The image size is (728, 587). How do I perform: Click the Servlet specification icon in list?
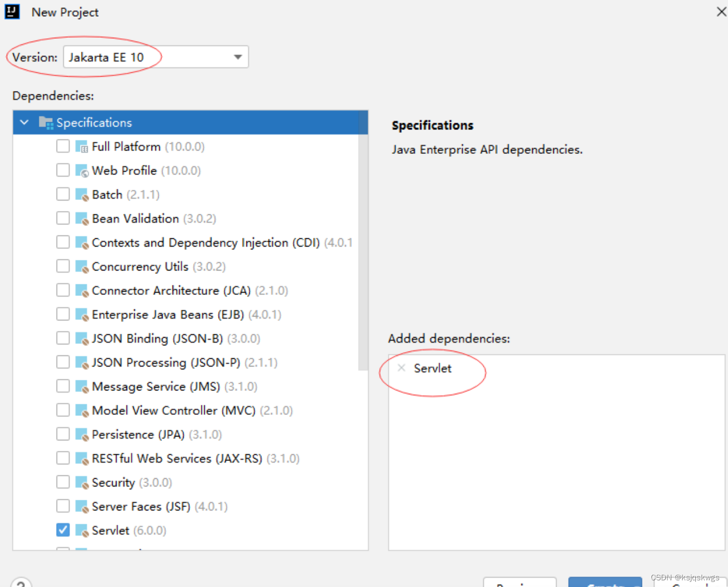click(82, 530)
